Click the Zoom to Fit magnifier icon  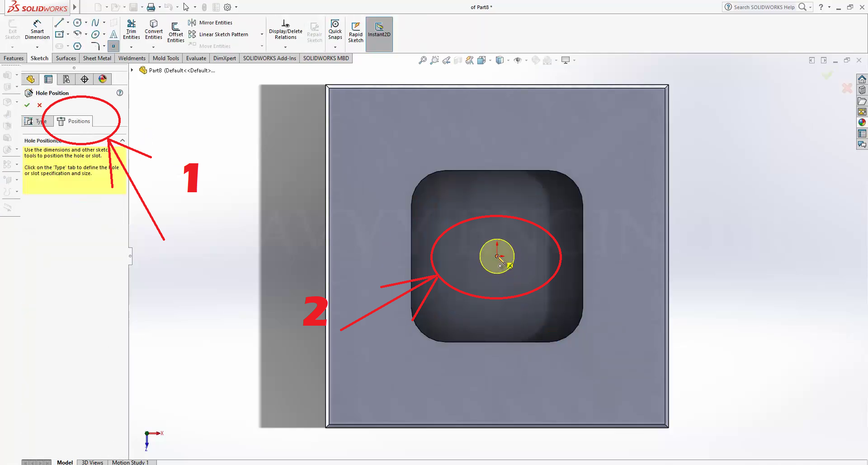(x=422, y=60)
